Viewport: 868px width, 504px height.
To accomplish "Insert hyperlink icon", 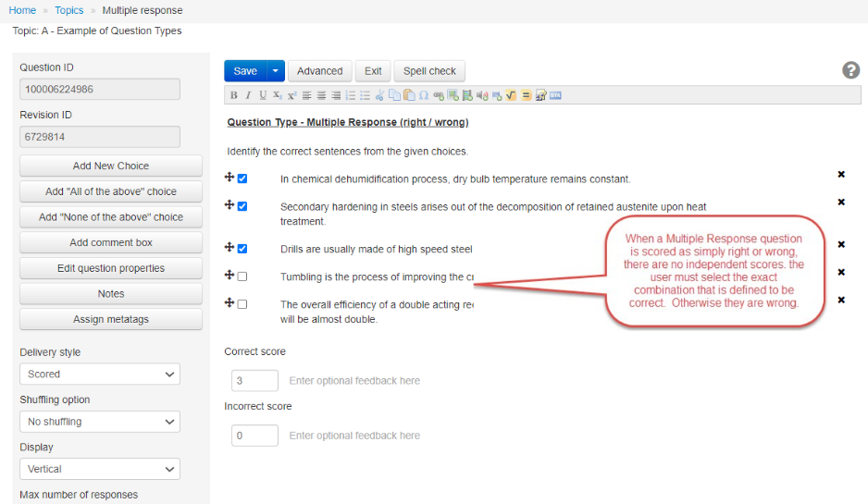I will click(439, 95).
